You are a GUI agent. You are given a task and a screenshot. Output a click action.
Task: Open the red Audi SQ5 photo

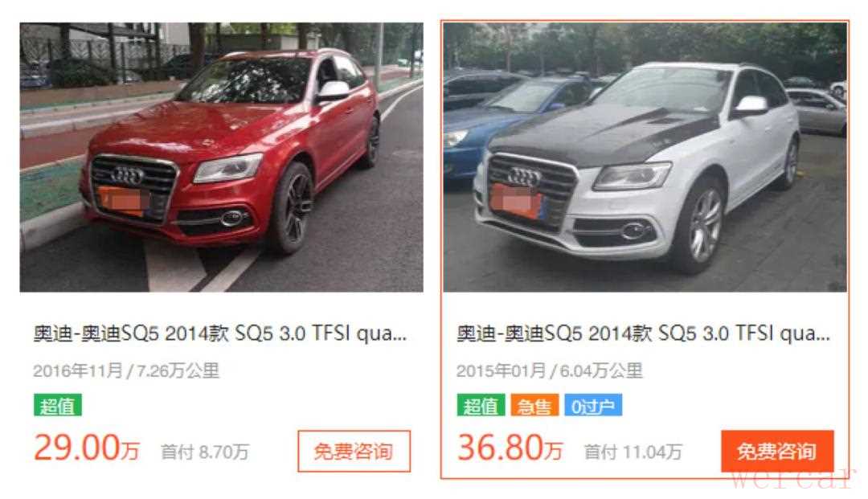(222, 157)
